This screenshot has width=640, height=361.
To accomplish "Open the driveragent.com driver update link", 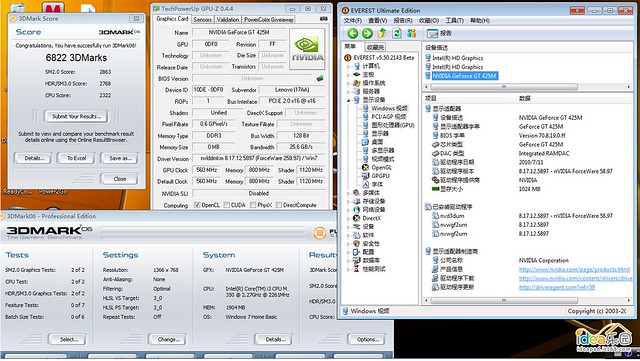I will coord(557,287).
